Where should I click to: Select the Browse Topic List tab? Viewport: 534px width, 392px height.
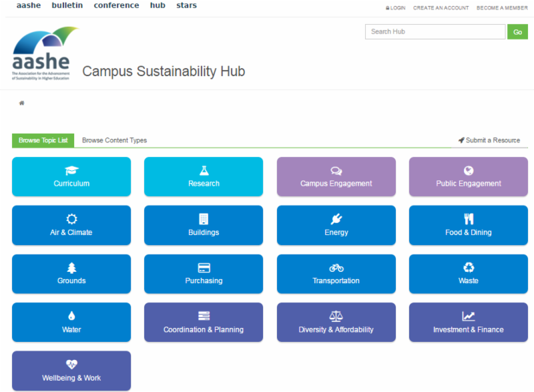tap(43, 140)
